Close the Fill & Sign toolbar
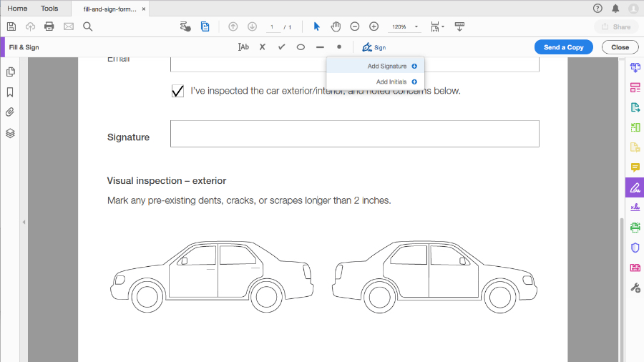This screenshot has height=362, width=644. 620,47
